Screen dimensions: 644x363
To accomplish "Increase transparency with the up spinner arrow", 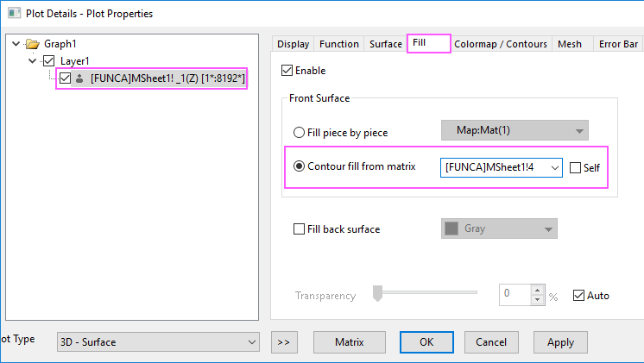I will coord(537,290).
